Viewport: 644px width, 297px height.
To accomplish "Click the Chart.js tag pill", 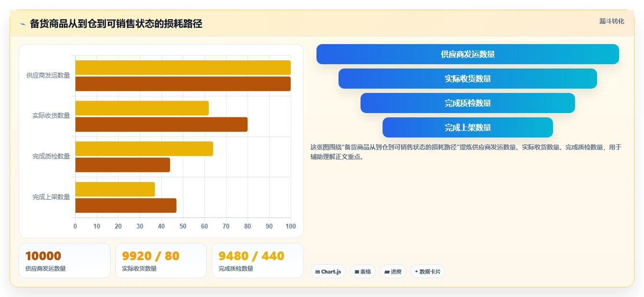I will pos(328,272).
